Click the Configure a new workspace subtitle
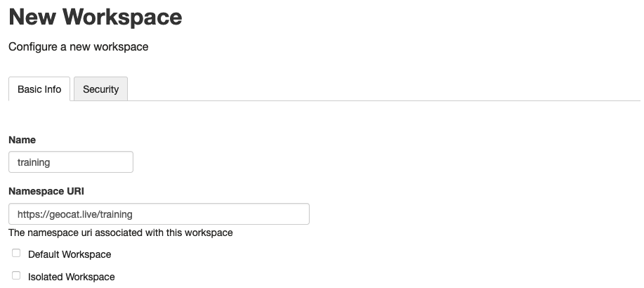 pyautogui.click(x=79, y=47)
